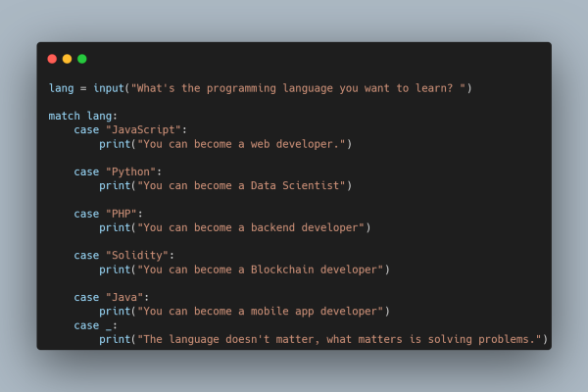Click the input prompt string about programming language
The image size is (588, 392).
pos(298,88)
